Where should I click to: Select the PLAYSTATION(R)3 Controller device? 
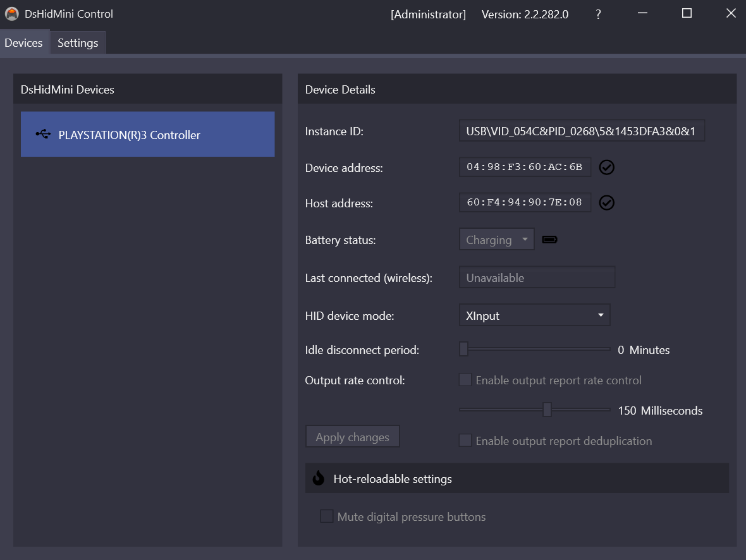click(147, 134)
